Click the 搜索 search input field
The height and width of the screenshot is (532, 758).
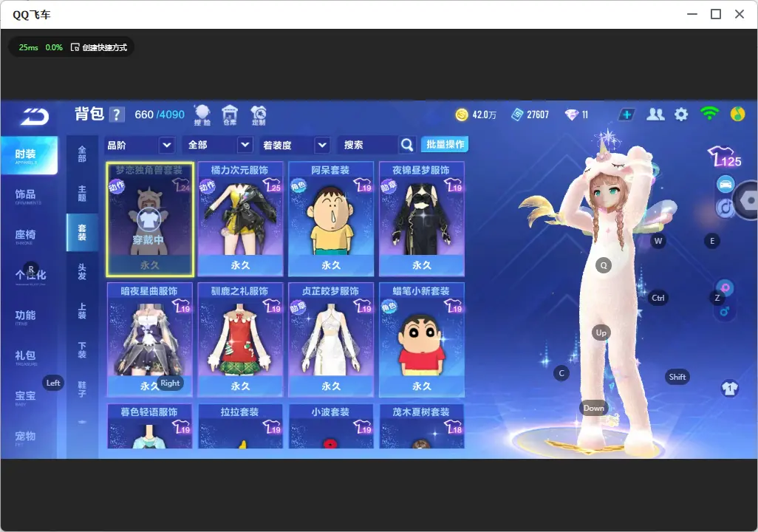[x=369, y=145]
